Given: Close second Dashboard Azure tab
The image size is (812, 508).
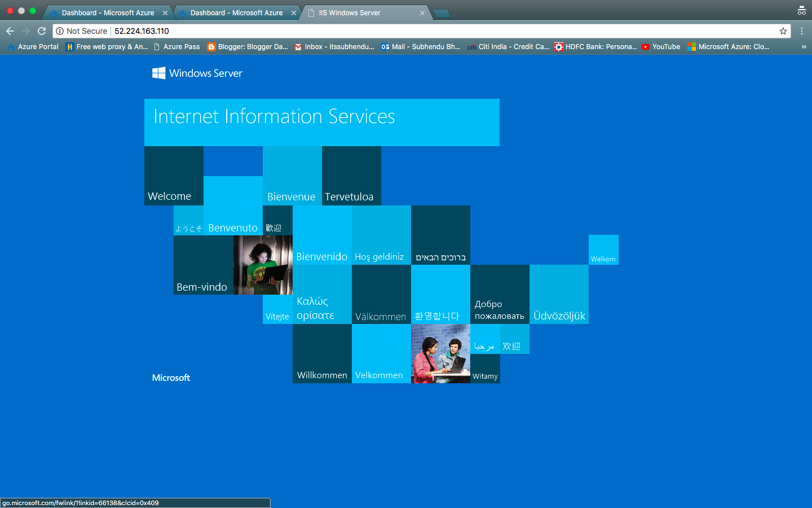Looking at the screenshot, I should (293, 13).
